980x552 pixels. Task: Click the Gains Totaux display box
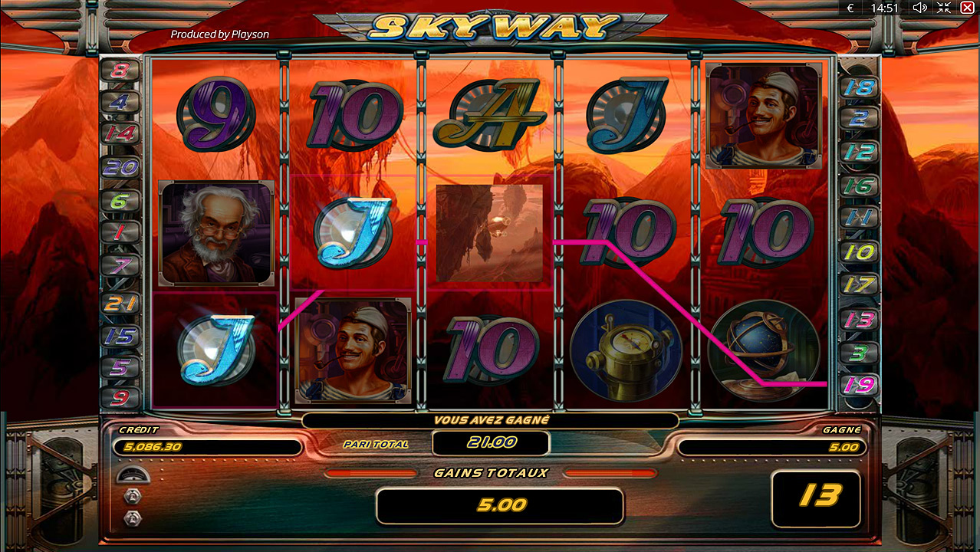click(x=499, y=505)
